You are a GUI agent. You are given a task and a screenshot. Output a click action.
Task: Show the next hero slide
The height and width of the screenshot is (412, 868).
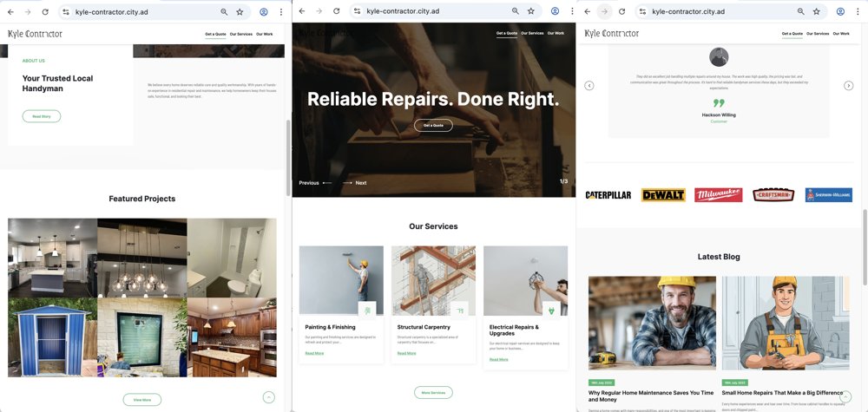(x=355, y=183)
